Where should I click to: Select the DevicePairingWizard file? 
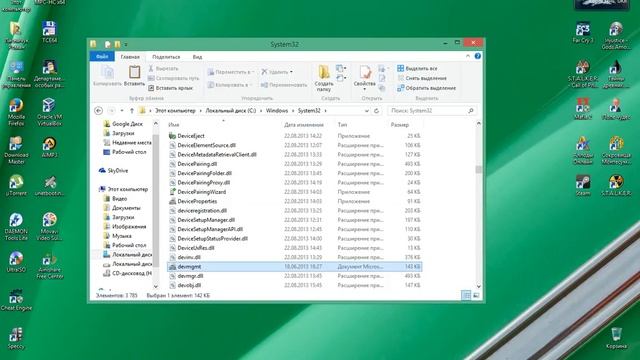click(x=201, y=192)
